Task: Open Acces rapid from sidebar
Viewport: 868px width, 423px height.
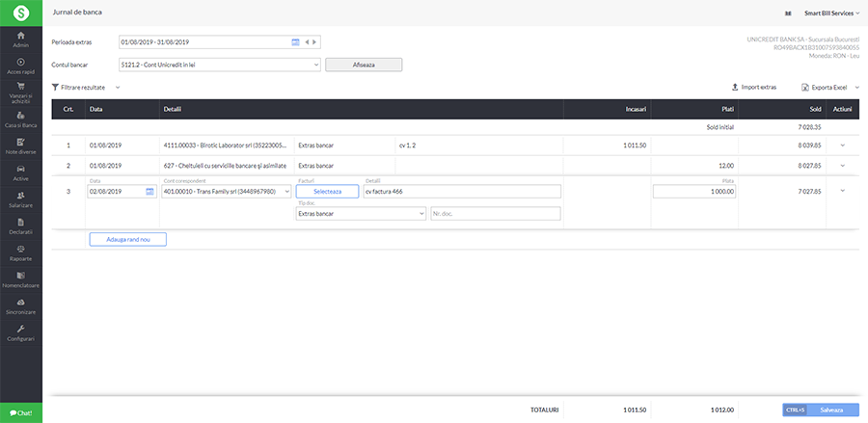Action: [x=21, y=66]
